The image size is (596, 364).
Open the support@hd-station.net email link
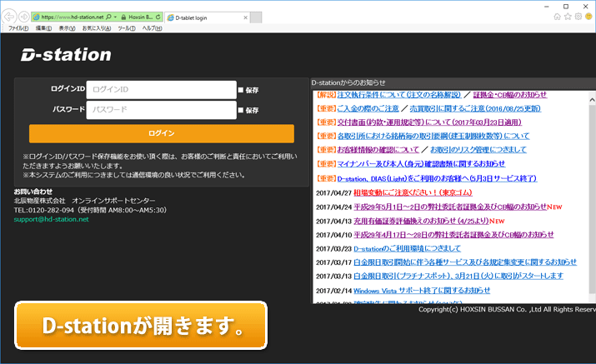(51, 219)
